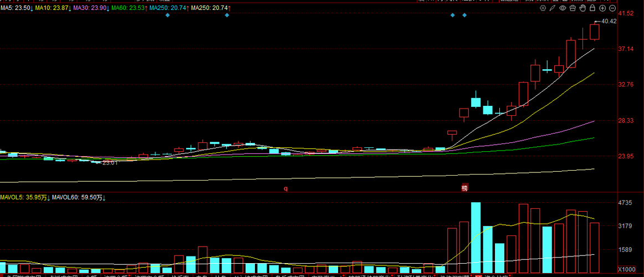Toggle the chart lock icon
The width and height of the screenshot is (644, 277).
pos(592,8)
